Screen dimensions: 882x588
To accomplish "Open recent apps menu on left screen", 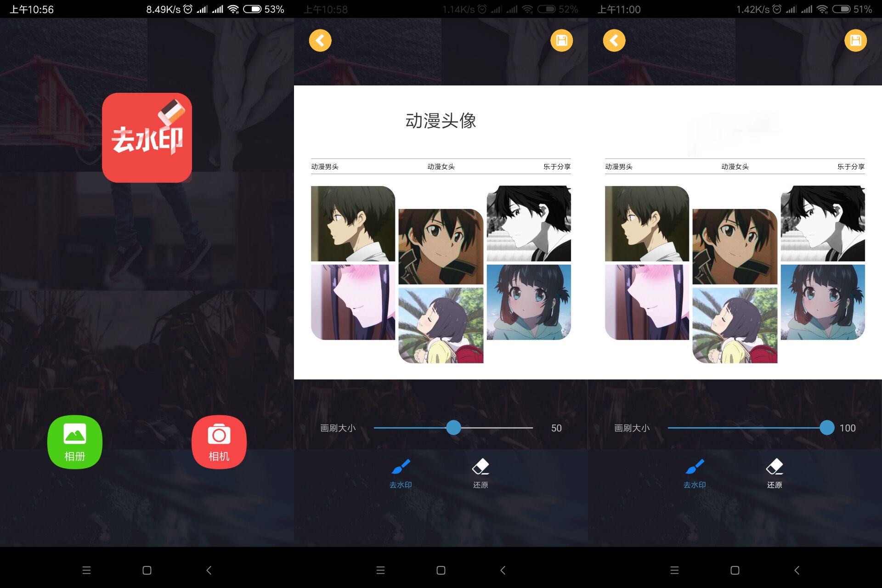I will [x=86, y=570].
